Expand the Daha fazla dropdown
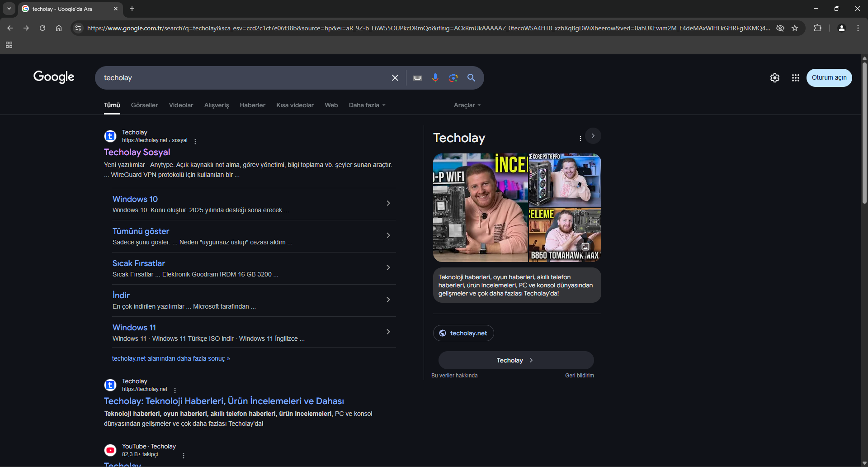The image size is (868, 467). pyautogui.click(x=367, y=105)
